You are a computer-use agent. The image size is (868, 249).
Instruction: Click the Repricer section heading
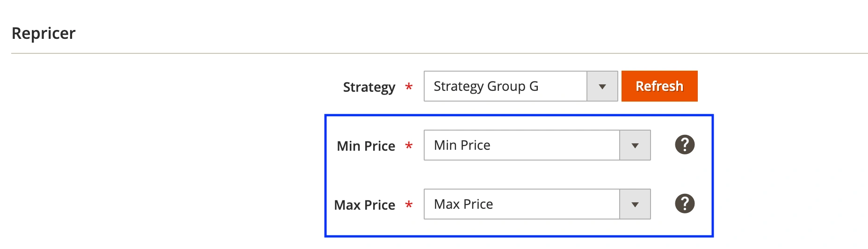coord(43,33)
